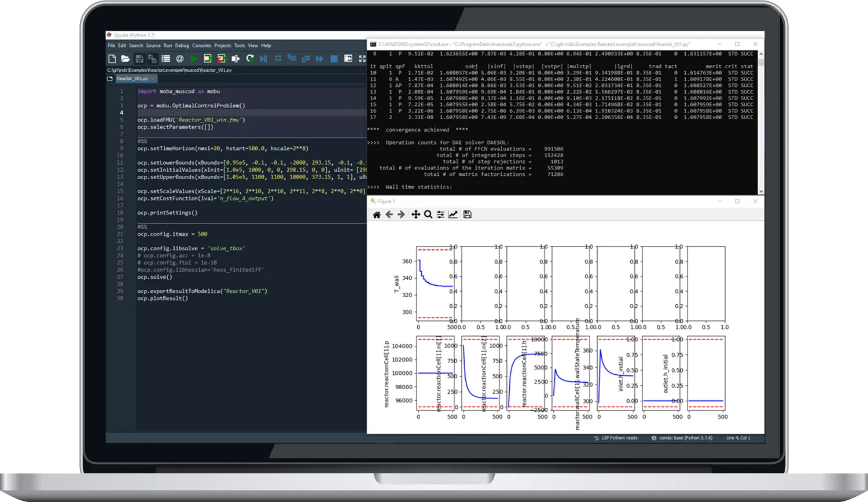Save all files in Spyder toolbar
This screenshot has height=502, width=868.
click(152, 58)
